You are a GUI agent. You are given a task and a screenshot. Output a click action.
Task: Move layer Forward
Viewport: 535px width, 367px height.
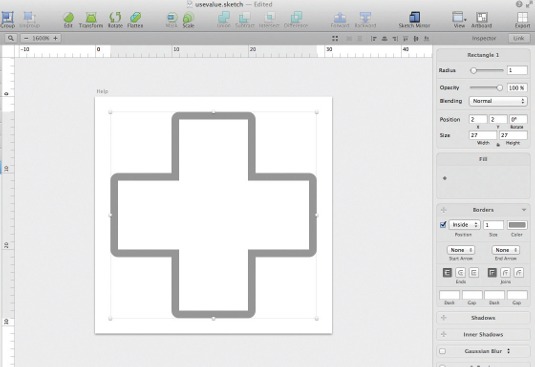tap(340, 18)
